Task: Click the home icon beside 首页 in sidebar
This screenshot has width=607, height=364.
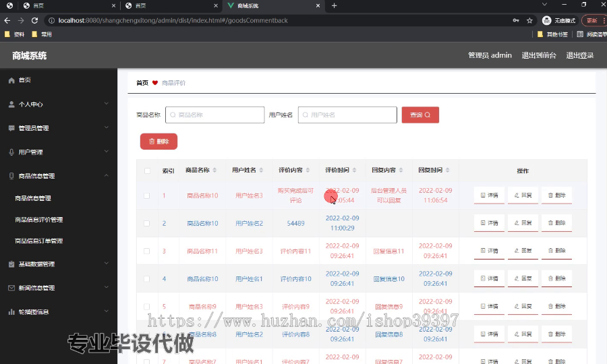Action: tap(11, 80)
